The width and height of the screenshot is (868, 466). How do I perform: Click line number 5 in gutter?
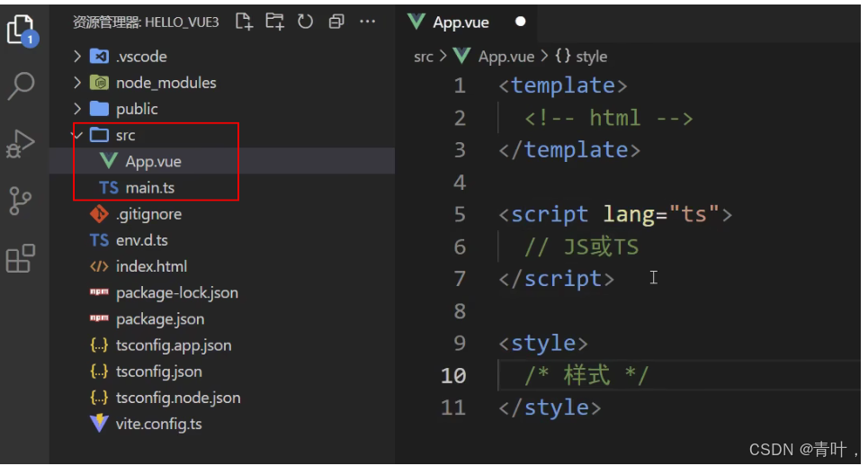(460, 215)
